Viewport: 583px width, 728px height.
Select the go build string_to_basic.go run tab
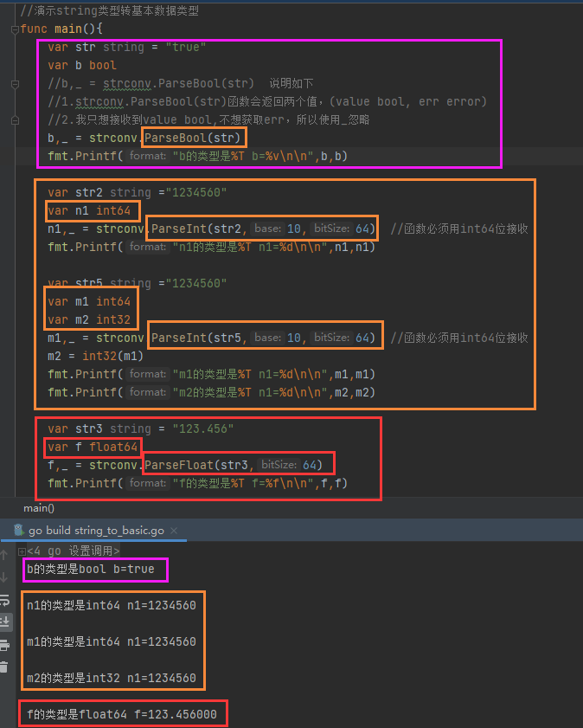pos(95,530)
